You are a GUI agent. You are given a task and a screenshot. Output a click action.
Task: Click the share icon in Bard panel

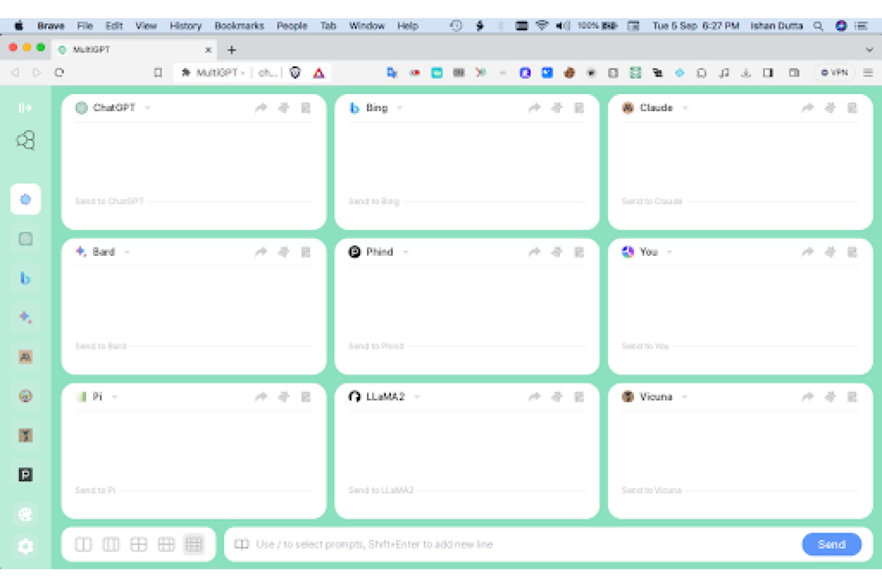pos(261,252)
